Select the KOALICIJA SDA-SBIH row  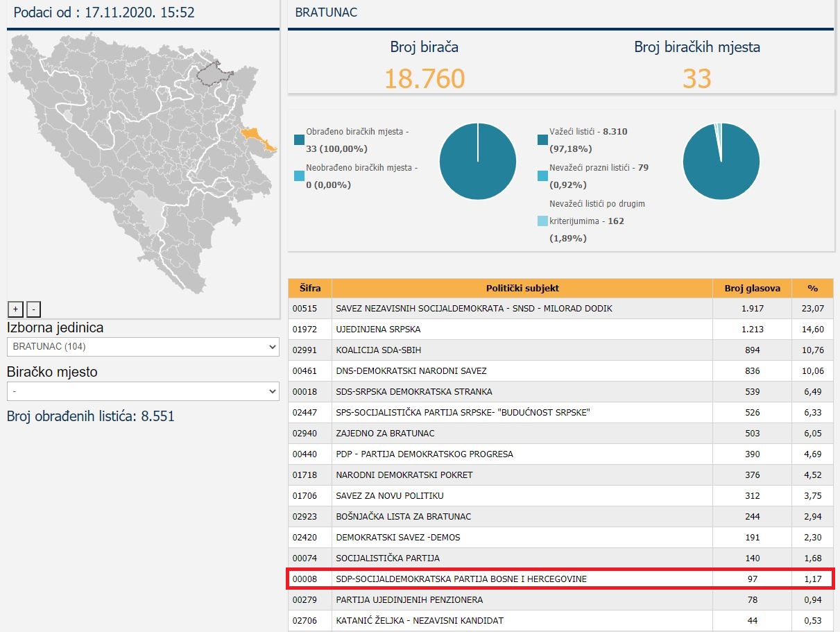click(374, 350)
